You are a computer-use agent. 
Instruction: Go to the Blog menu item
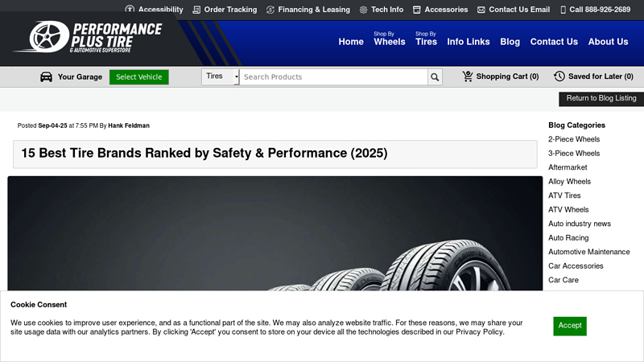click(x=510, y=42)
